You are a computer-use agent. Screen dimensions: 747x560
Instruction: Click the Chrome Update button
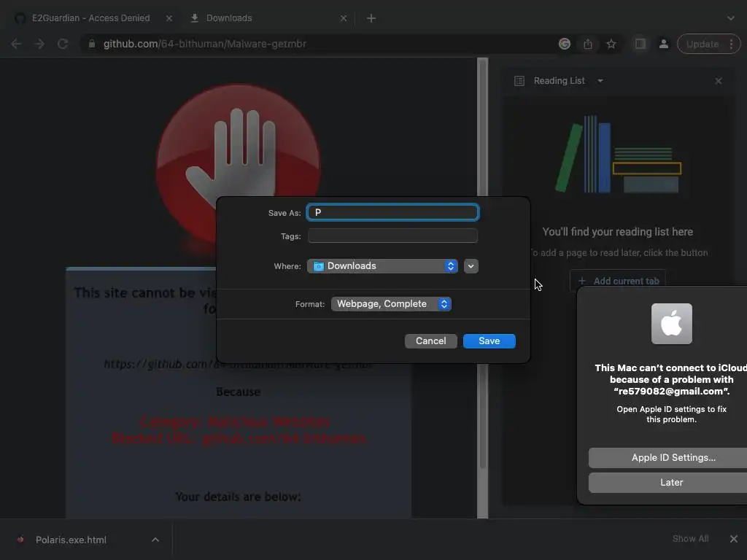[703, 44]
